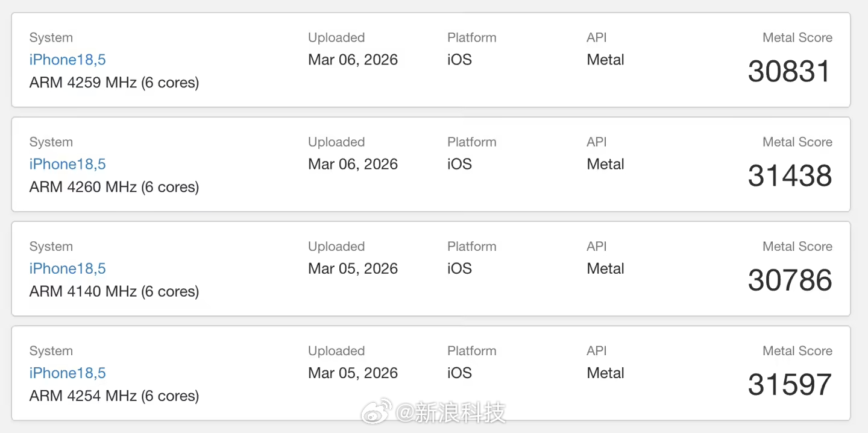The image size is (868, 433).
Task: Click ARM 4140 MHz processor text
Action: point(114,291)
